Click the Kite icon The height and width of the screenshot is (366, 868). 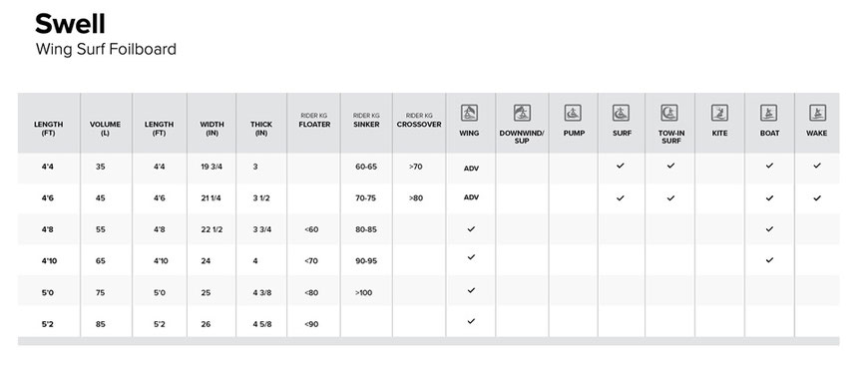(x=719, y=113)
